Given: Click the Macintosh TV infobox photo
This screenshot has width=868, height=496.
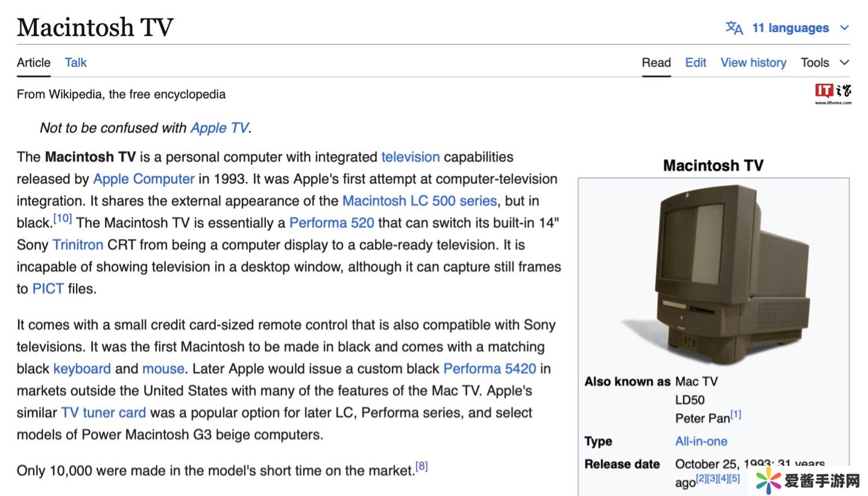Looking at the screenshot, I should (713, 274).
